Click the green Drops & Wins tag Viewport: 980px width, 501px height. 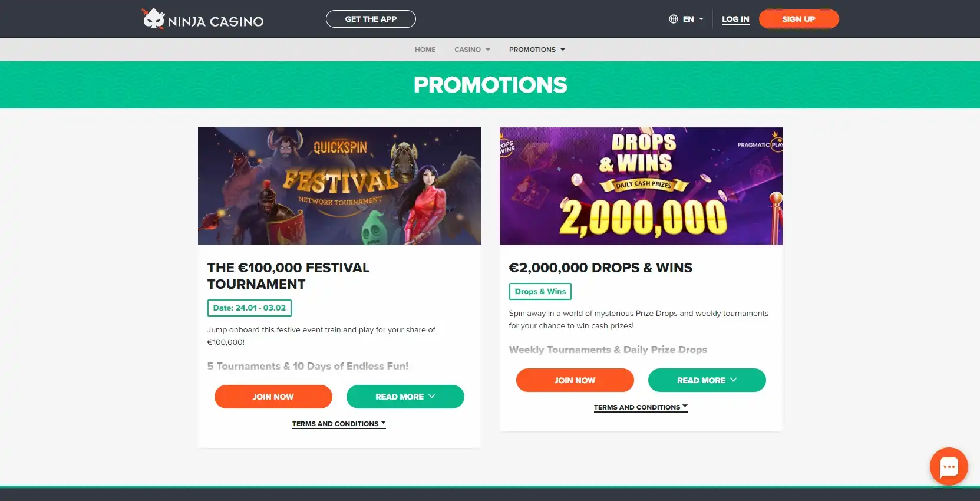pyautogui.click(x=540, y=291)
